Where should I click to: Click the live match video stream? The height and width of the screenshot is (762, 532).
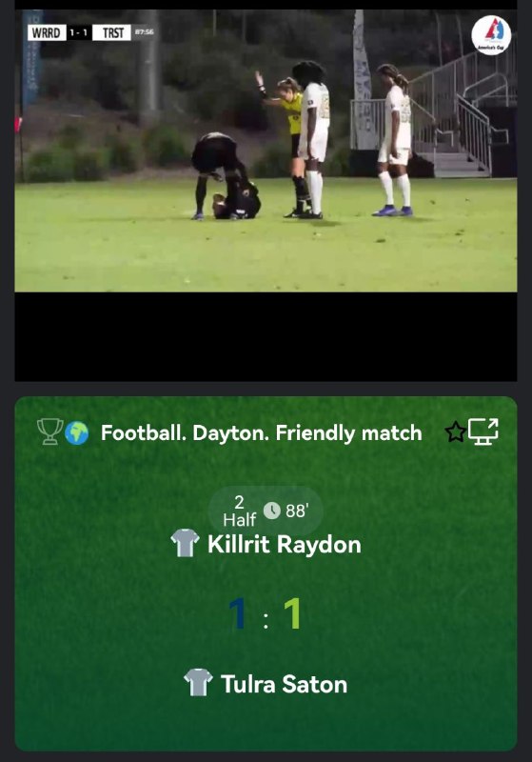266,150
